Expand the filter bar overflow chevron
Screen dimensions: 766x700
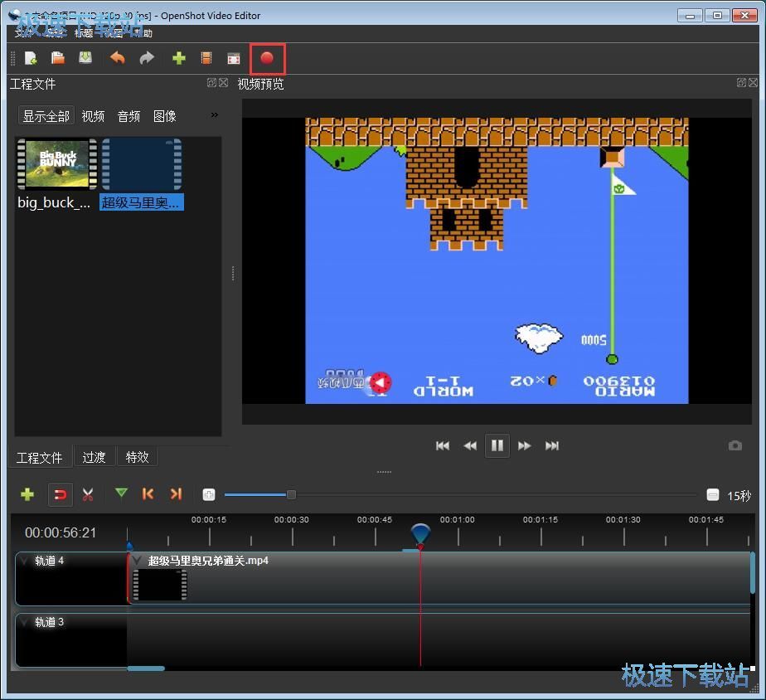pos(215,115)
